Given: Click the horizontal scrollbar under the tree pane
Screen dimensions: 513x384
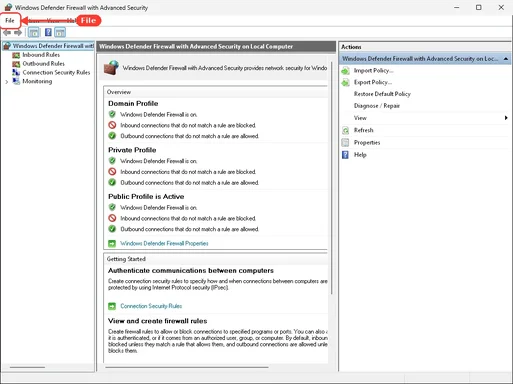Looking at the screenshot, I should (x=27, y=367).
